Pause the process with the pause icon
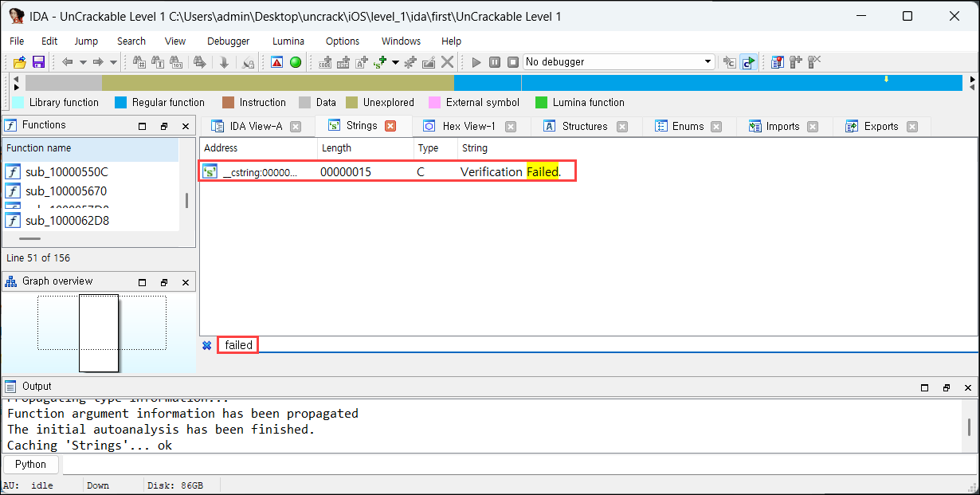The image size is (980, 495). [x=495, y=62]
